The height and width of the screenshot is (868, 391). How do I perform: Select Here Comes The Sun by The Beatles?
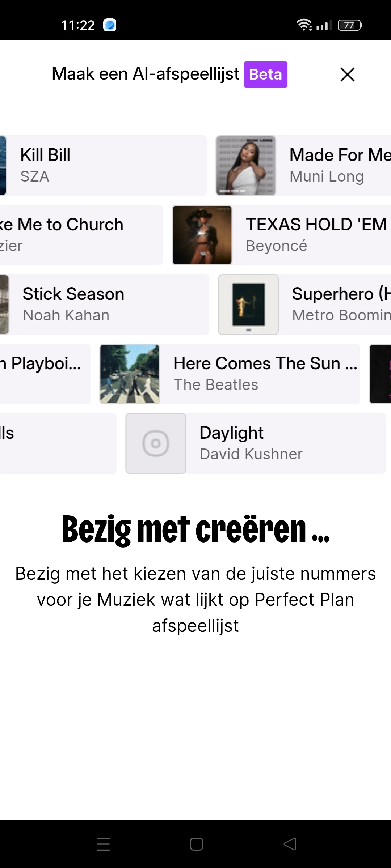click(230, 374)
